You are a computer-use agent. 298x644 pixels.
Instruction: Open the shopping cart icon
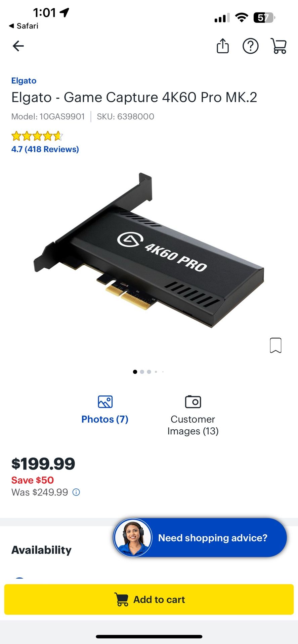click(279, 46)
